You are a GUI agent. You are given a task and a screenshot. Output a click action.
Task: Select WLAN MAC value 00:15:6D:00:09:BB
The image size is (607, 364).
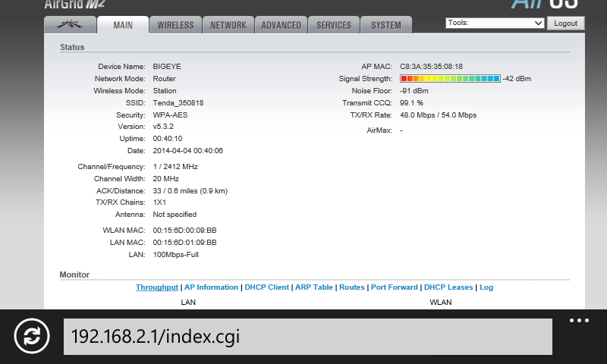pyautogui.click(x=184, y=231)
